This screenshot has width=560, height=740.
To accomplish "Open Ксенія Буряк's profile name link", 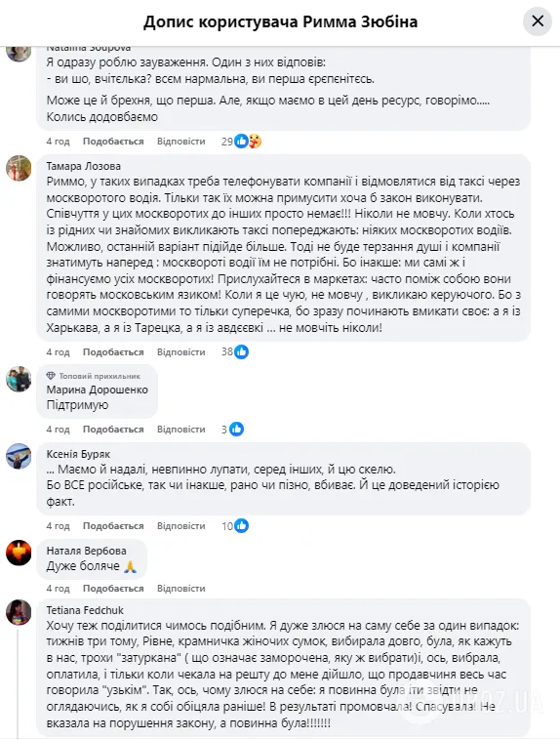I will coord(78,454).
